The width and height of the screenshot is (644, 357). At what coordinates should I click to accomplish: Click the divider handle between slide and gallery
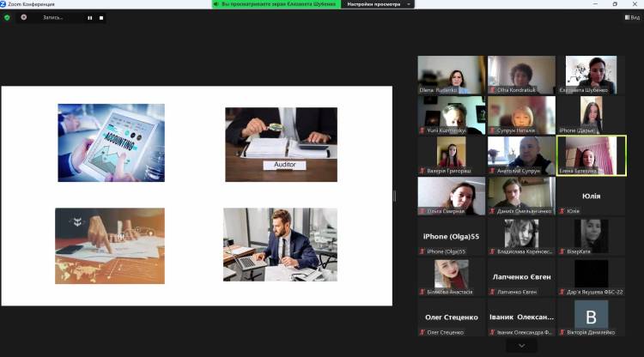click(x=394, y=196)
